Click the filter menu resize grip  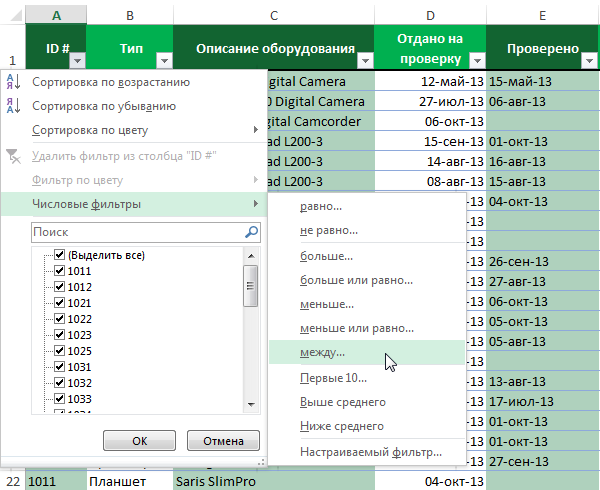tap(261, 462)
